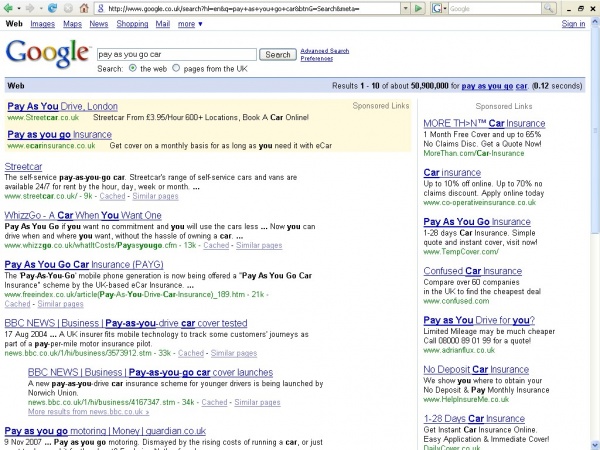Expand the "more" Google services dropdown
600x450 pixels.
(x=189, y=23)
